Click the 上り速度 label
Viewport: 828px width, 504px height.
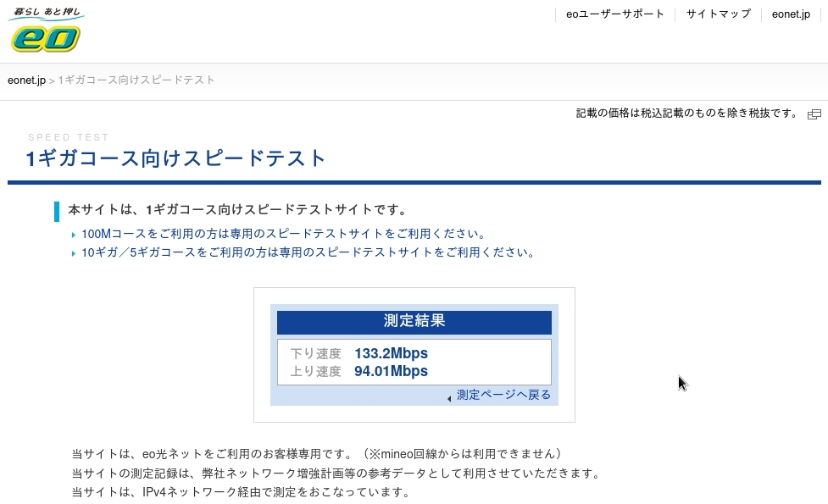315,371
